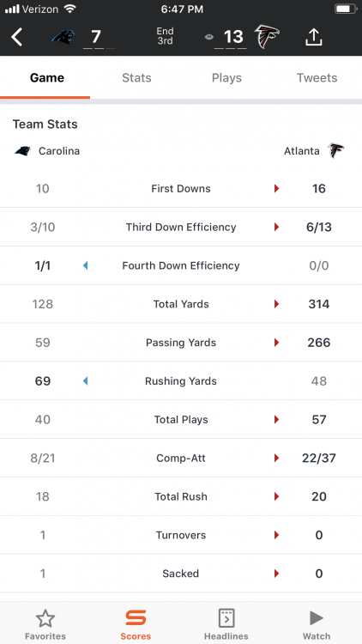The width and height of the screenshot is (362, 644).
Task: Tap the Carolina score of 7
Action: 95,37
